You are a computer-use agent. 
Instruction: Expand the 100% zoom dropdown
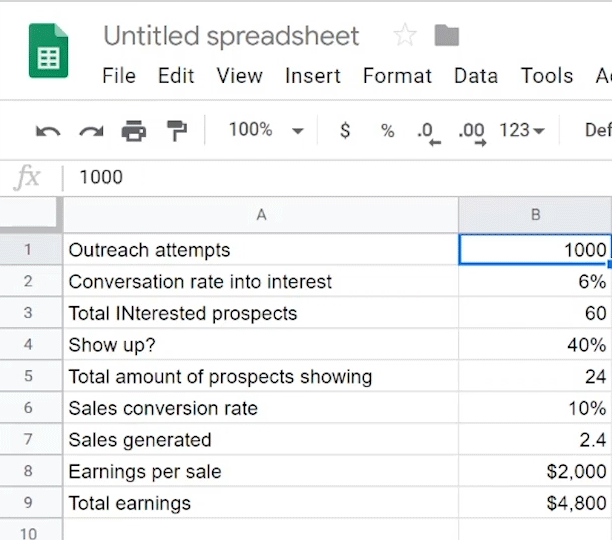(265, 130)
